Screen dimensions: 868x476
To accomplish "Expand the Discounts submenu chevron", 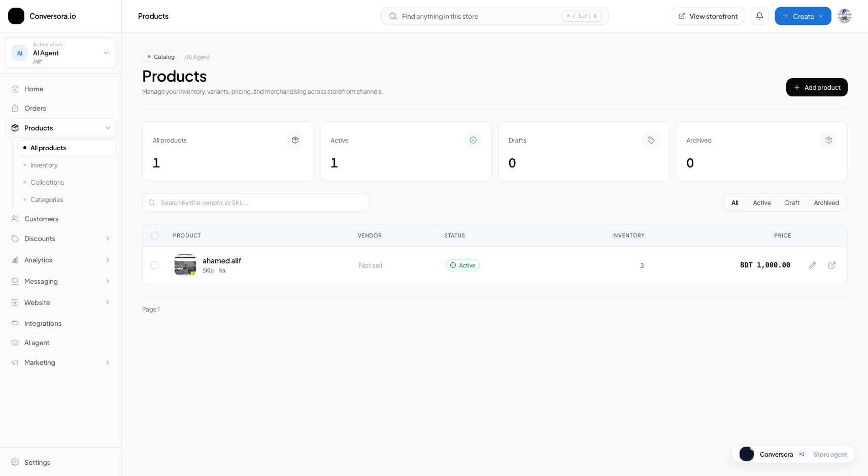I will [108, 239].
